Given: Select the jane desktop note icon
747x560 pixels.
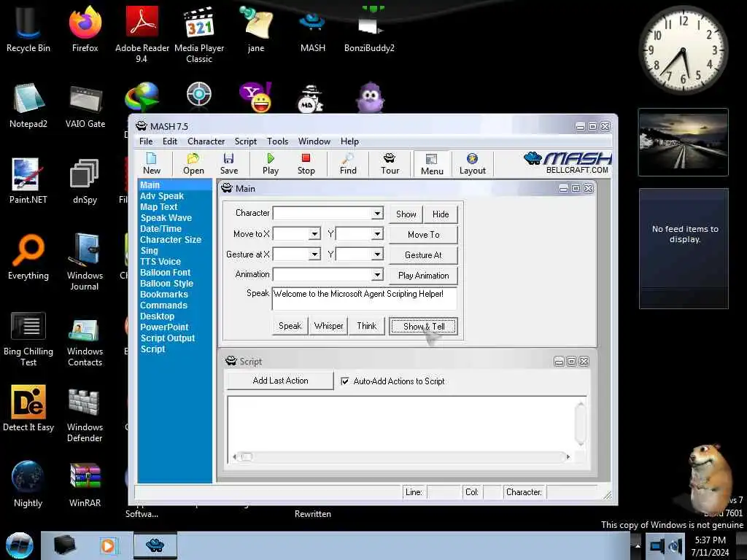Looking at the screenshot, I should 256,29.
